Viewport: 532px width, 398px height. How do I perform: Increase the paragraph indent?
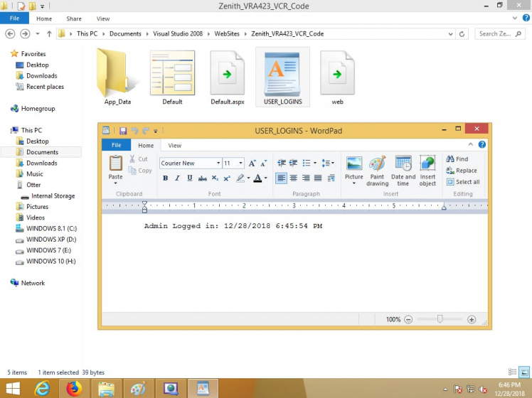tap(294, 163)
